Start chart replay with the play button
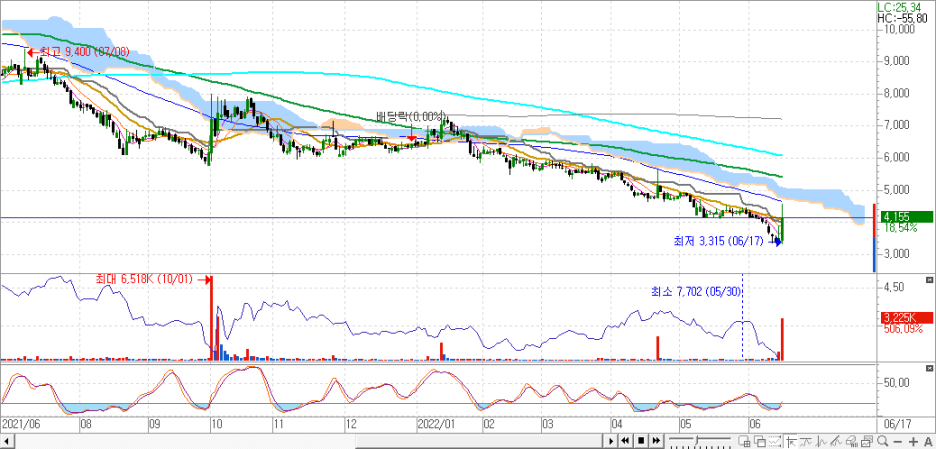The width and height of the screenshot is (936, 449). tap(611, 441)
